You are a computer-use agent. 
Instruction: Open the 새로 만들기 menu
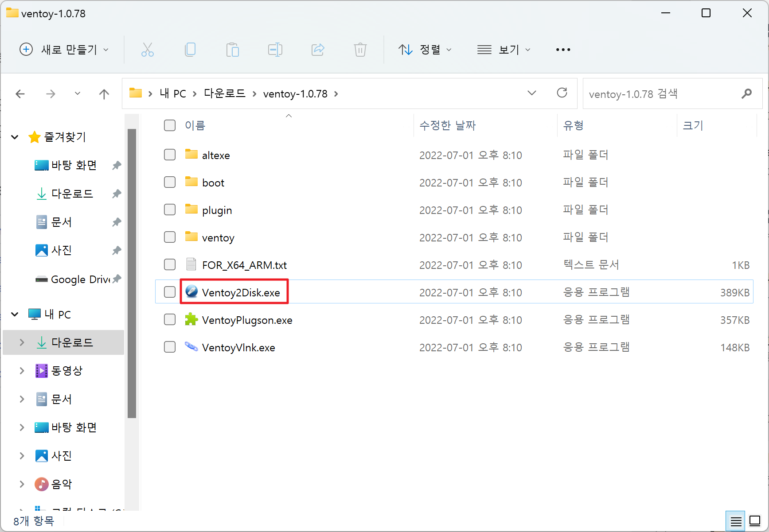64,50
